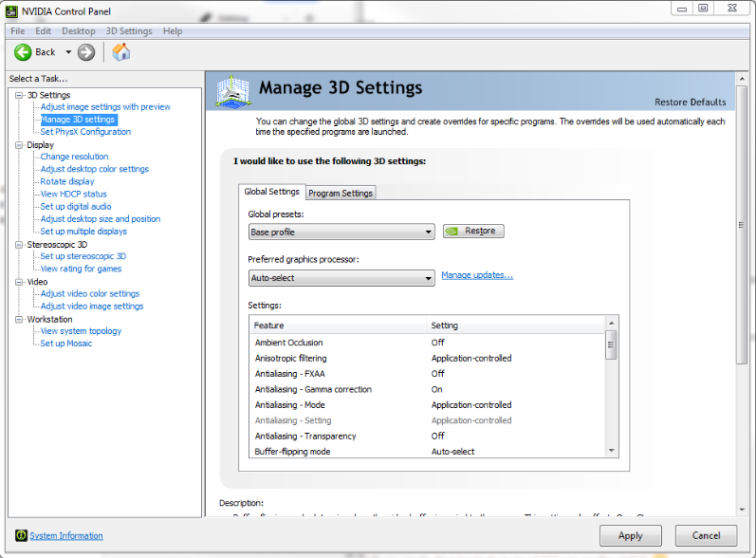
Task: Click the Manage 3D Settings header icon
Action: pyautogui.click(x=233, y=91)
